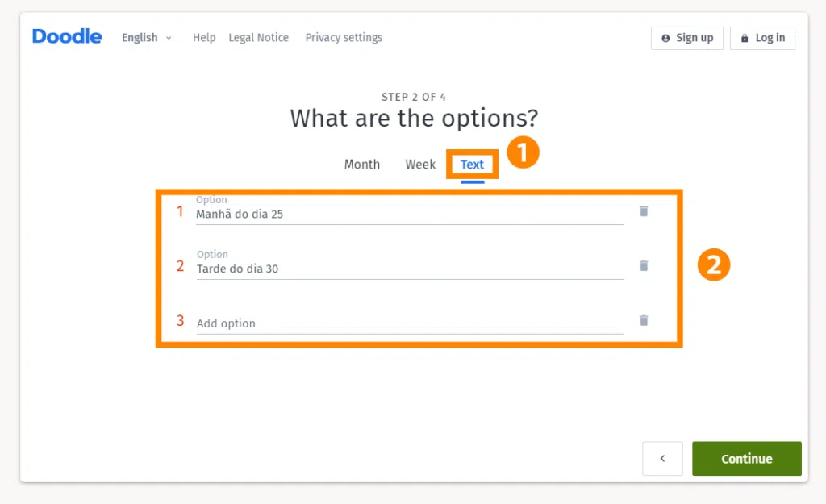Viewport: 826px width, 504px height.
Task: Click the person icon on the Sign up button
Action: tap(665, 38)
